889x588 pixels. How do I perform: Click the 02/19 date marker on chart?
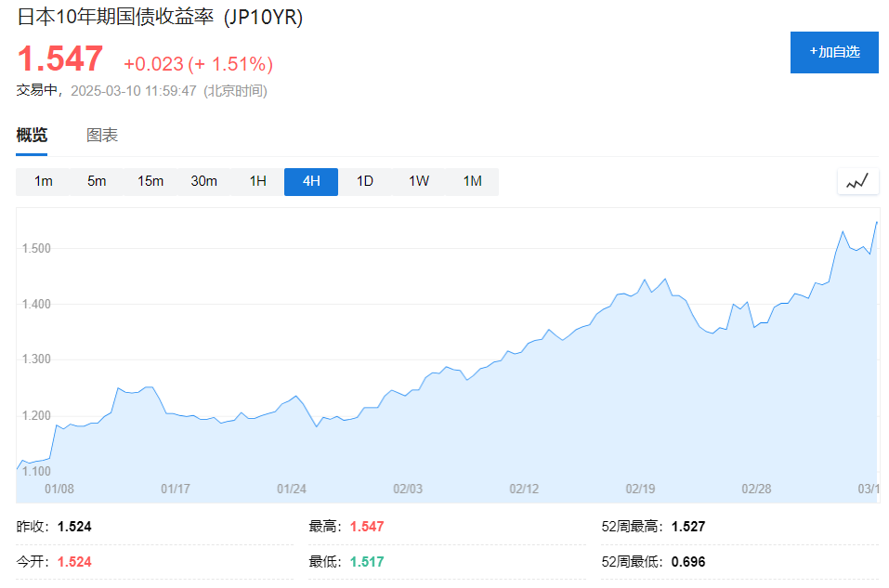pos(640,489)
